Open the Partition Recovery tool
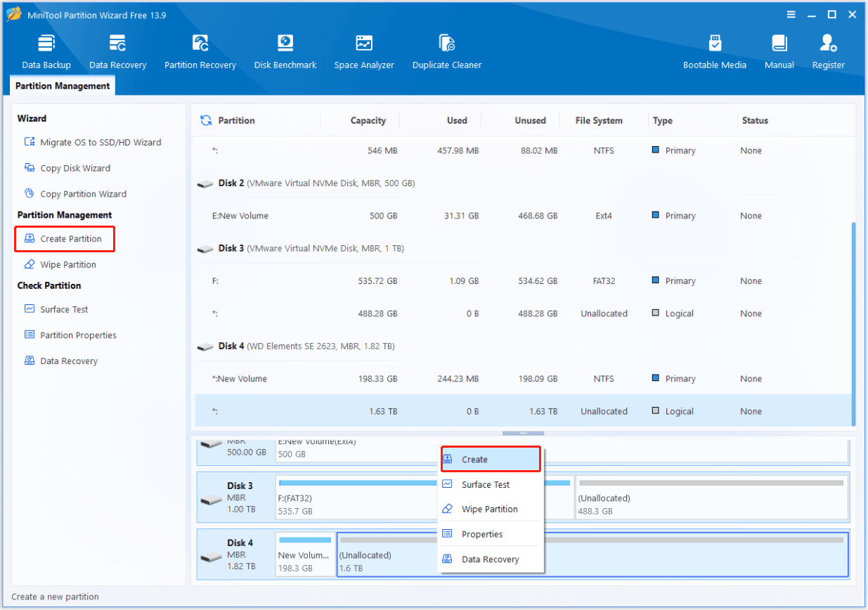 tap(200, 51)
